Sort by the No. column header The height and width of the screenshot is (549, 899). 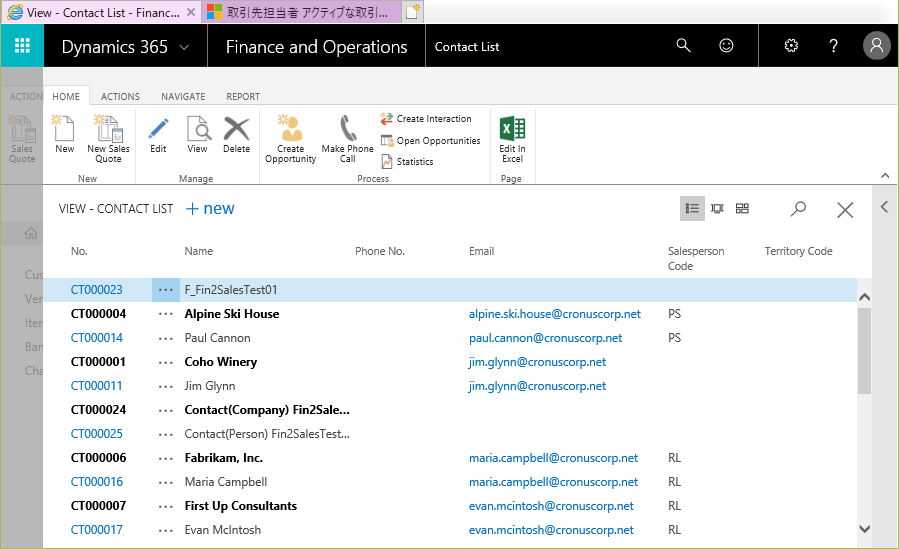click(x=79, y=251)
